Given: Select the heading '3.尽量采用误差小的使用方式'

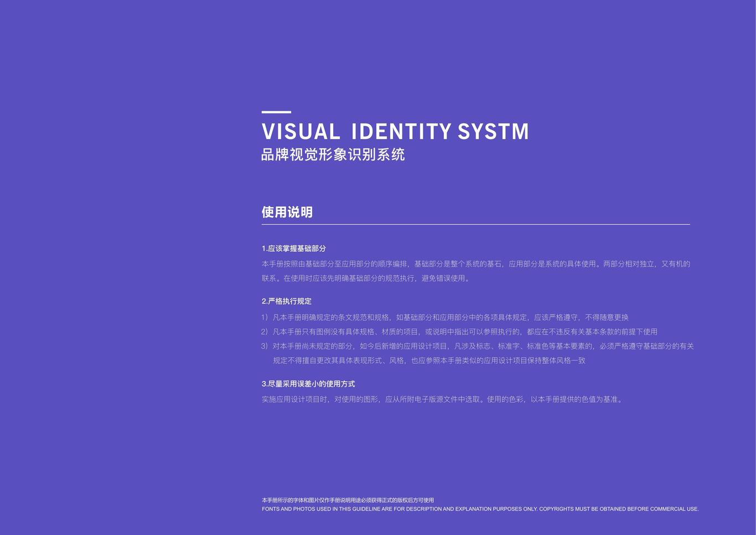Looking at the screenshot, I should pos(308,384).
